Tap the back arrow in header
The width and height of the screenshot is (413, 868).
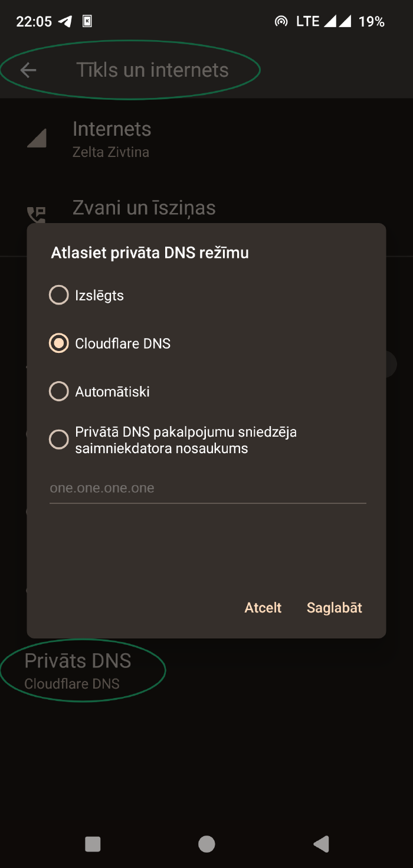(x=28, y=70)
